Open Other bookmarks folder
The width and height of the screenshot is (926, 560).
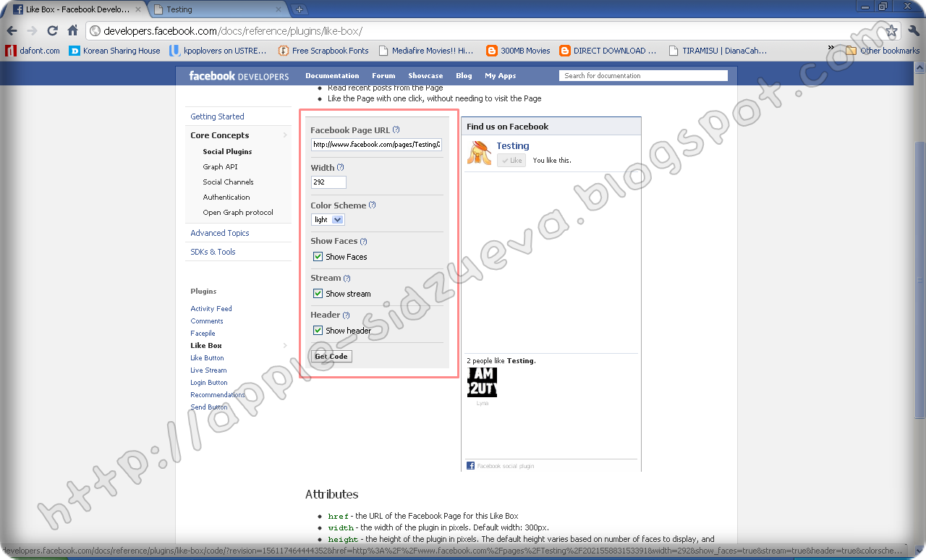point(883,51)
